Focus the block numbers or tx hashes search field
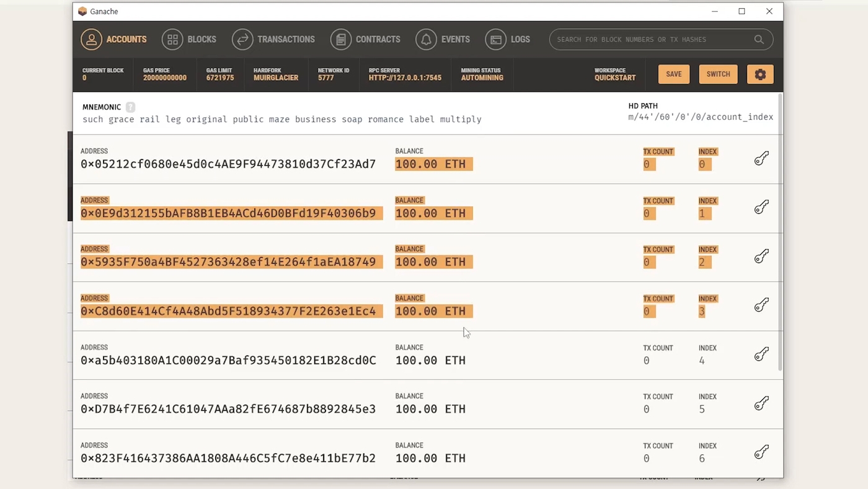868x489 pixels. 661,39
